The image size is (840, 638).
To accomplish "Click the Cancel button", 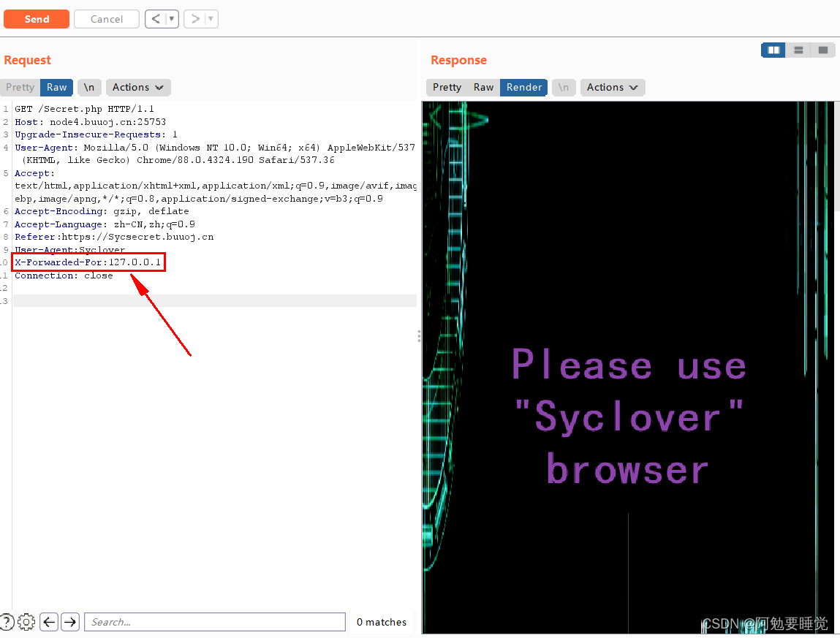I will click(107, 19).
